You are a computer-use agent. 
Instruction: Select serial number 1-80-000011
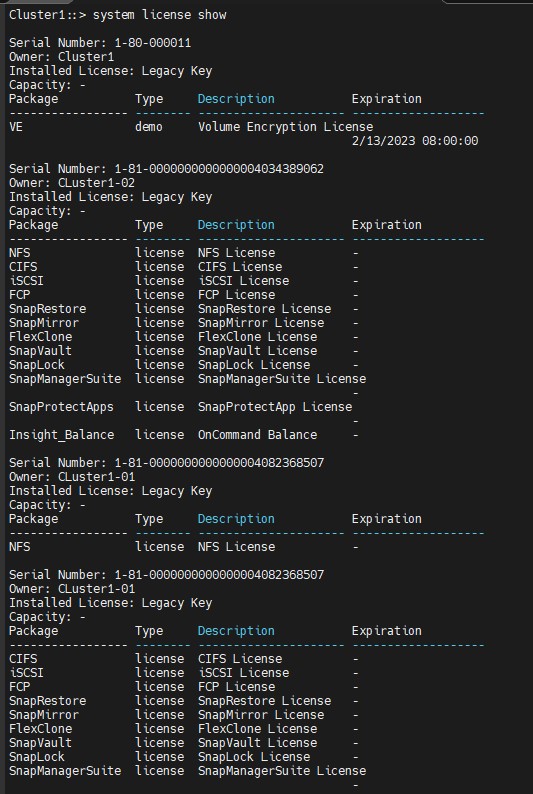point(153,43)
